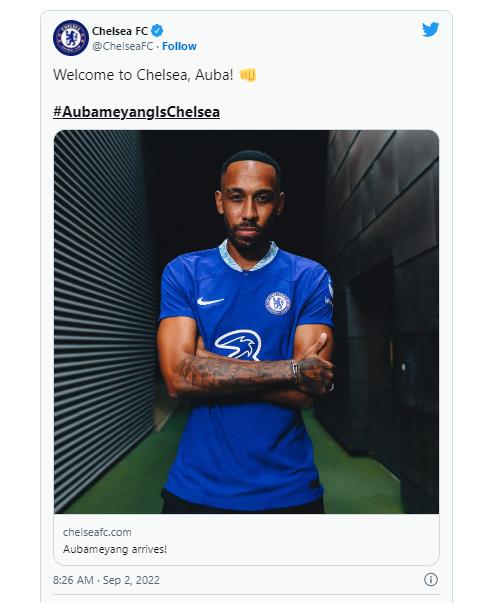490x603 pixels.
Task: Follow the Chelsea FC account
Action: pos(179,46)
